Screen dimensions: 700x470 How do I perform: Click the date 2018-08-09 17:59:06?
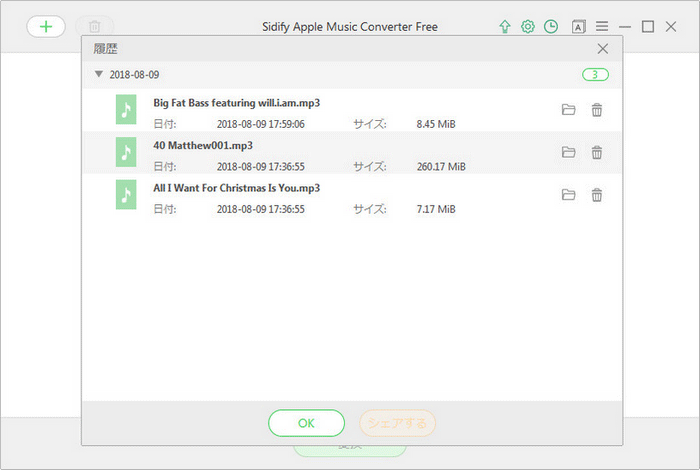[x=261, y=124]
